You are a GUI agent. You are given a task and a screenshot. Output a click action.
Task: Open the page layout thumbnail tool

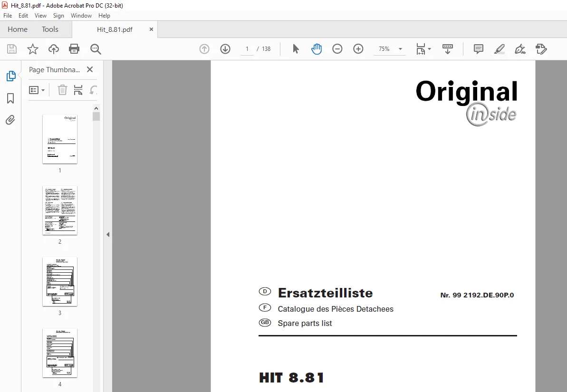pos(78,90)
